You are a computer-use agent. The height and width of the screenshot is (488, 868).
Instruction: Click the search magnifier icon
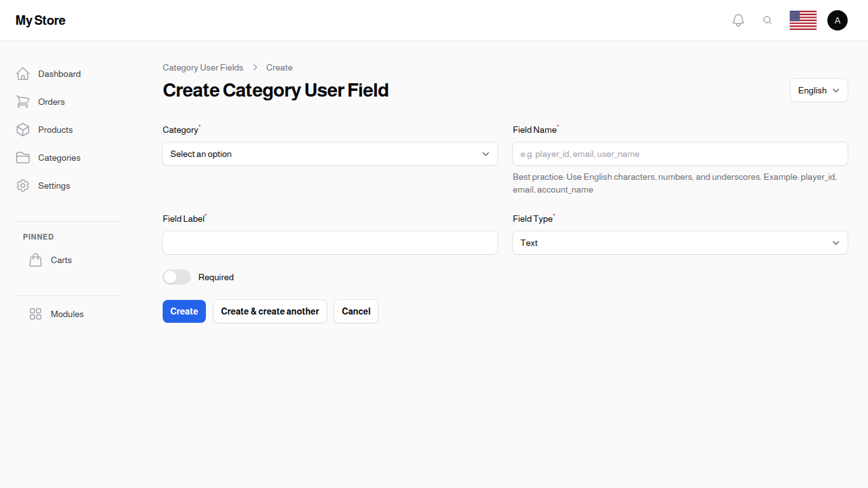[768, 20]
